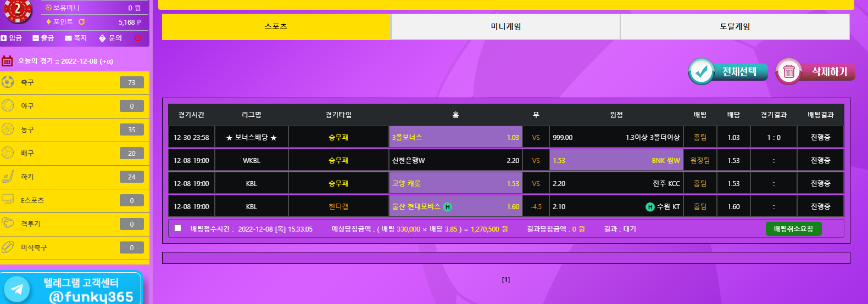
Task: Click the points refresh icon
Action: 82,22
